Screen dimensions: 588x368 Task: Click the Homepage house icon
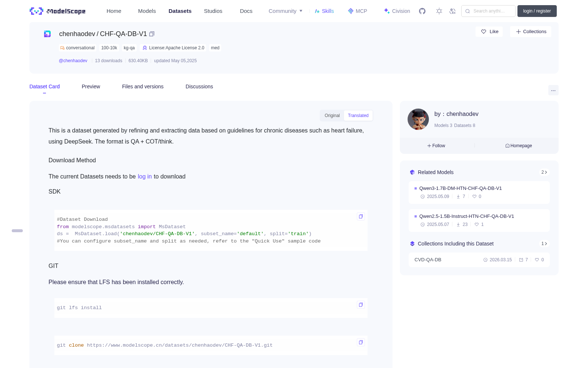(508, 146)
